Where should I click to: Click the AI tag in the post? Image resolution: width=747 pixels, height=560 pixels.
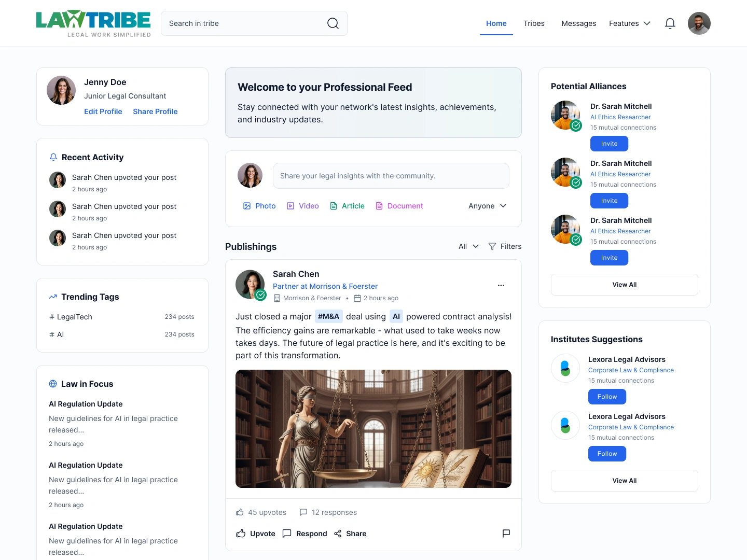[396, 316]
